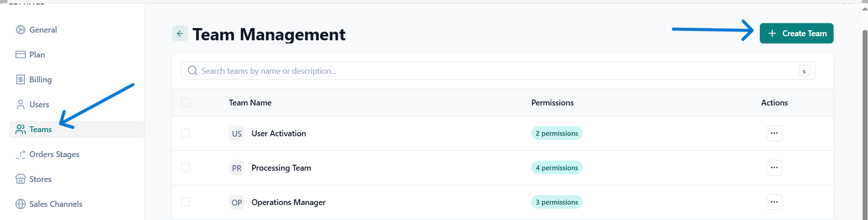The image size is (868, 220).
Task: Open the Teams settings menu item
Action: (40, 129)
